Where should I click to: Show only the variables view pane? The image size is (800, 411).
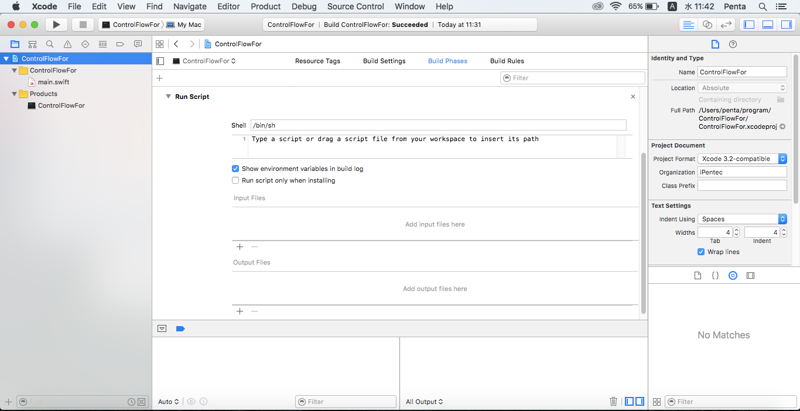tap(630, 402)
